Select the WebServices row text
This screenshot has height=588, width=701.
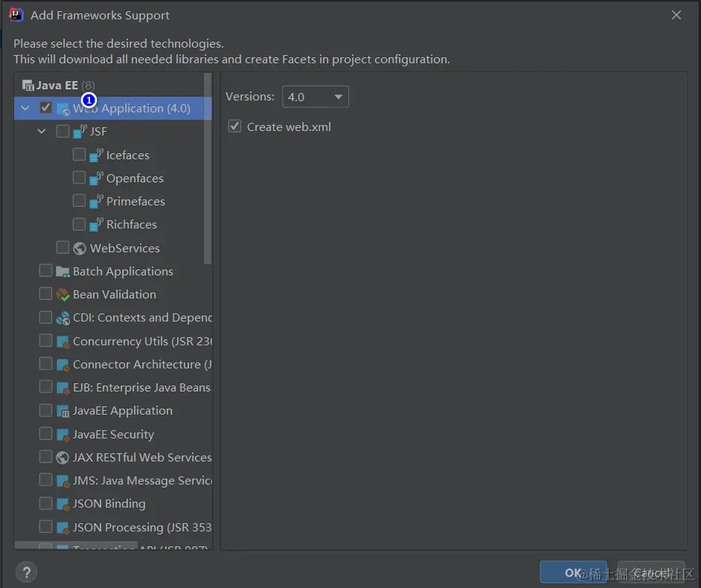pyautogui.click(x=125, y=248)
